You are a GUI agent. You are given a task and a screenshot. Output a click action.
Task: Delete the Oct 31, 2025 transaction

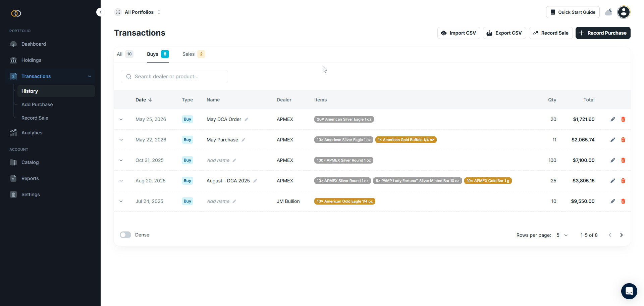point(623,160)
